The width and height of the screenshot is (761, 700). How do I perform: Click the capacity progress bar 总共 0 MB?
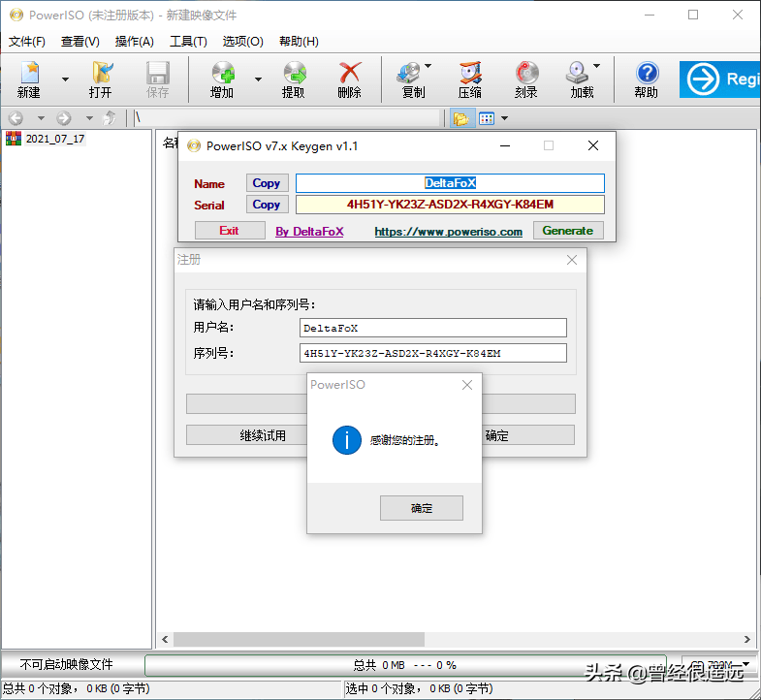point(405,665)
